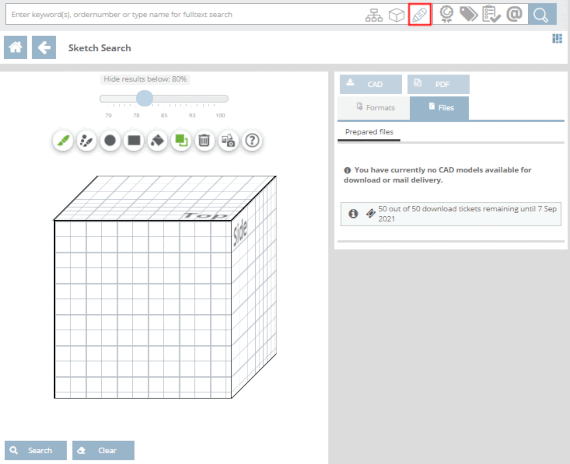Delete sketch with trash can icon
570x464 pixels.
point(205,141)
